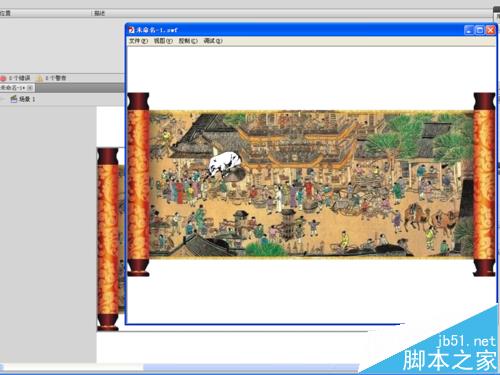Maximize the 未命名-1.swf preview window
Image resolution: width=500 pixels, height=375 pixels.
tap(480, 30)
